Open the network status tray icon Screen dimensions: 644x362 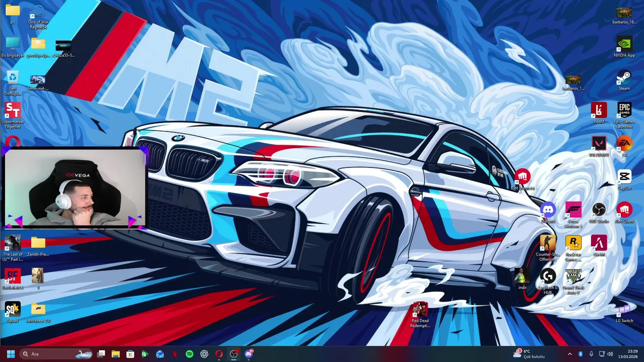point(601,354)
